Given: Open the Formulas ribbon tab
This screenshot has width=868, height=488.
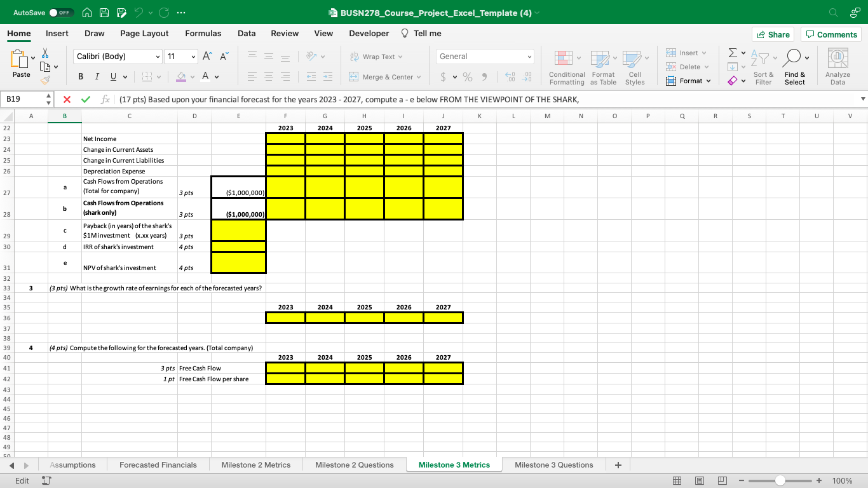Looking at the screenshot, I should tap(203, 33).
